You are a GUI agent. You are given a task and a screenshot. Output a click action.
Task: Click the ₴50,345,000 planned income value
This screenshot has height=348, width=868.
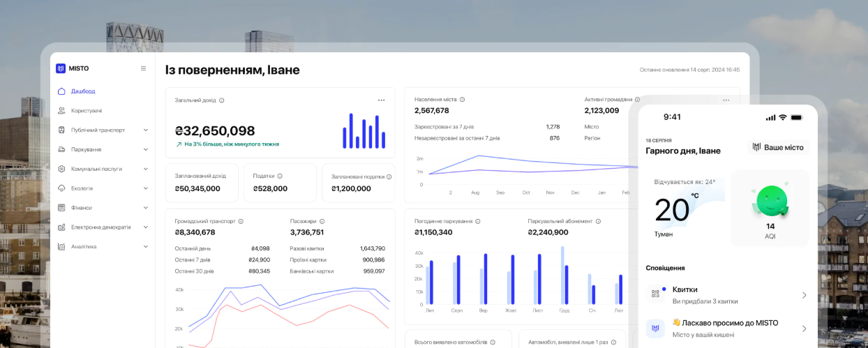point(197,188)
